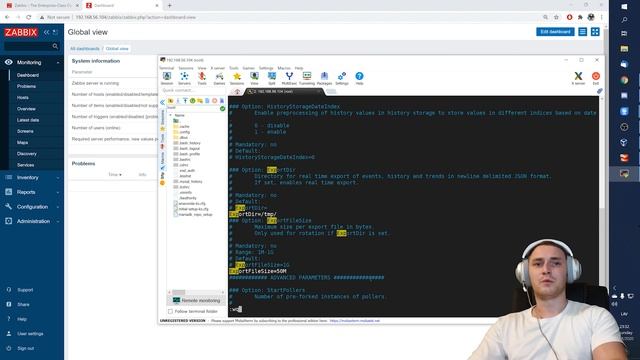Click the Zabbix sidebar search magnifier icon
The height and width of the screenshot is (360, 640).
coord(55,46)
